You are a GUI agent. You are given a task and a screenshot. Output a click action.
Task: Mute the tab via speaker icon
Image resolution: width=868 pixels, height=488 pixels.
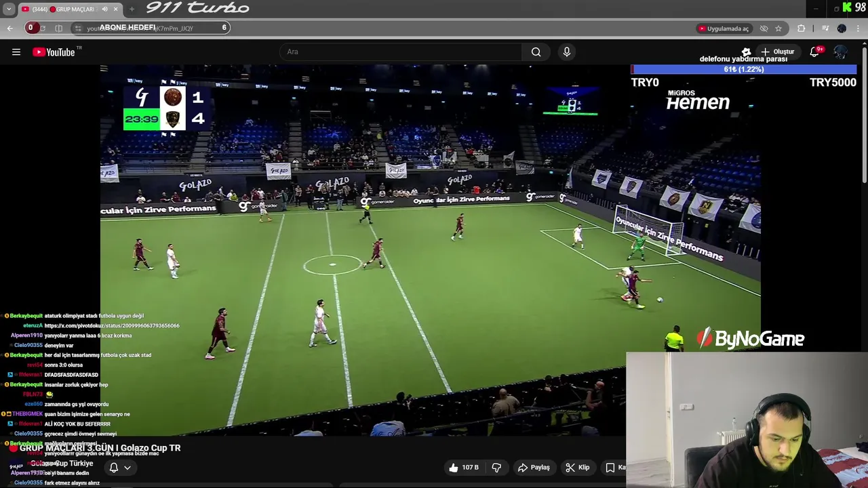[104, 9]
